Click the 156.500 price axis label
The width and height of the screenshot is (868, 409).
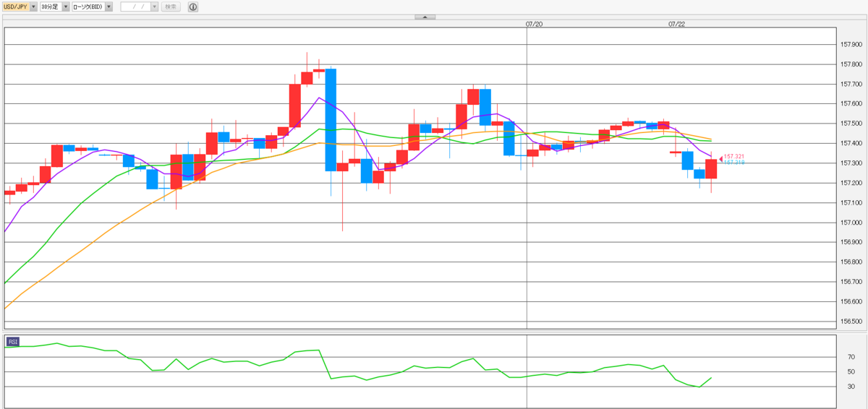851,321
